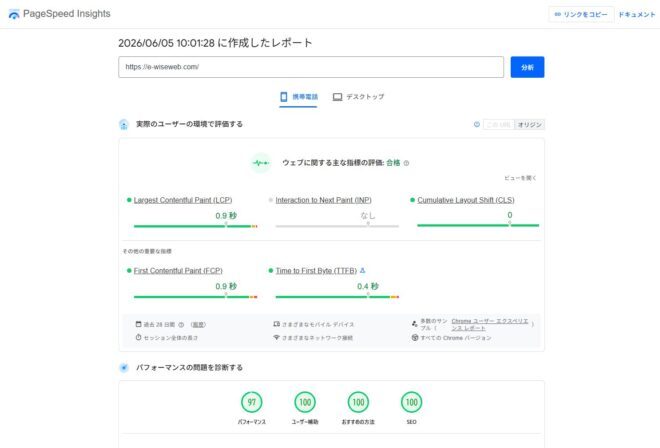This screenshot has height=448, width=660.
Task: Open info icon next to 過去28日間
Action: 181,325
